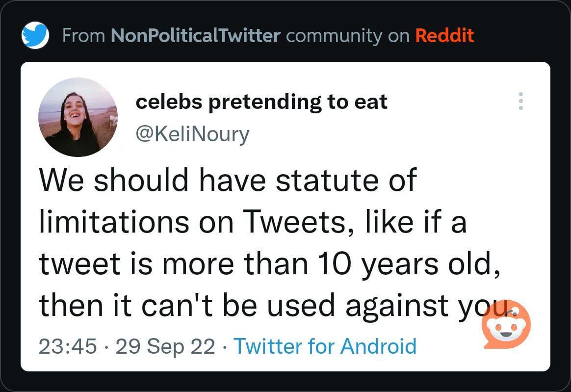The image size is (571, 392).
Task: Open the profile picture of celebs pretending to eat
Action: (78, 117)
